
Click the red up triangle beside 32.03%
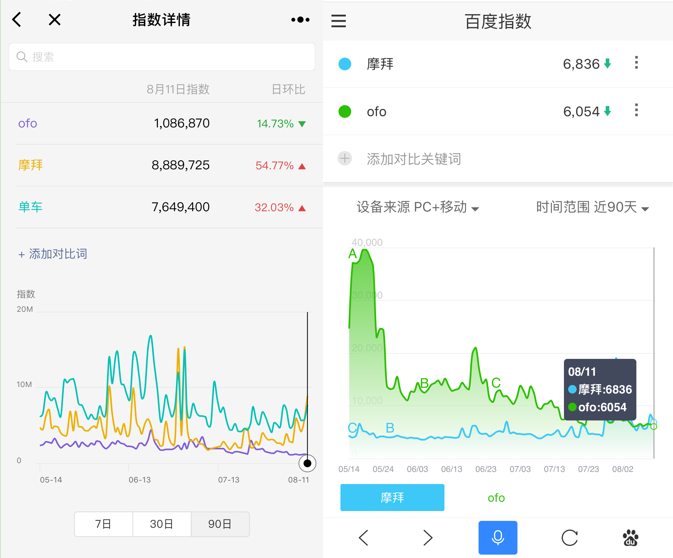302,208
